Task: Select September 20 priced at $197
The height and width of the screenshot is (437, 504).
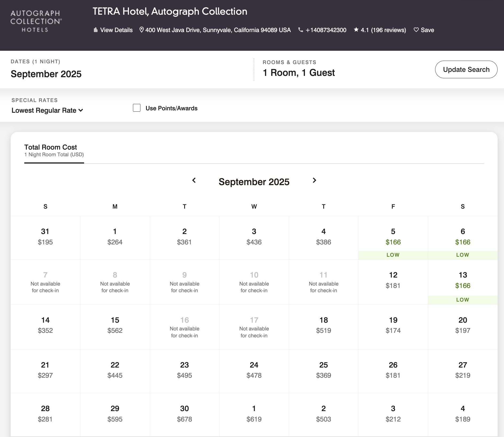Action: click(463, 327)
